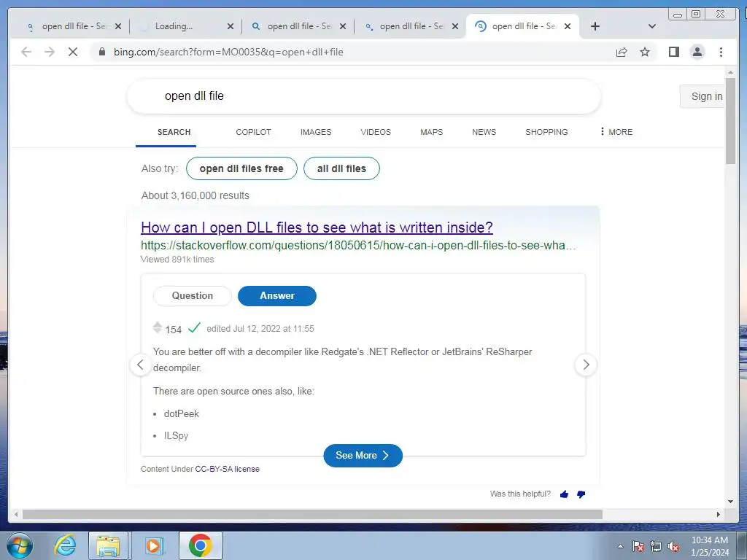747x560 pixels.
Task: Switch to the fourth open dll file tab
Action: pos(411,26)
